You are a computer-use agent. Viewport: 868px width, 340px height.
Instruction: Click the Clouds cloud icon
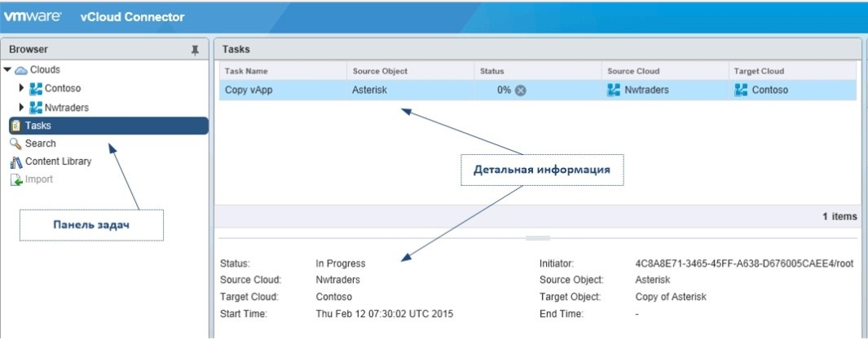click(21, 70)
